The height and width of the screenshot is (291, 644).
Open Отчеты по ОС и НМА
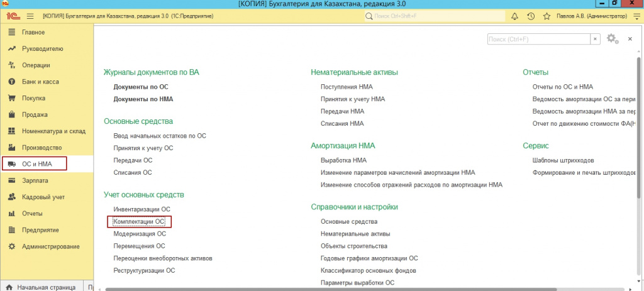pos(563,87)
